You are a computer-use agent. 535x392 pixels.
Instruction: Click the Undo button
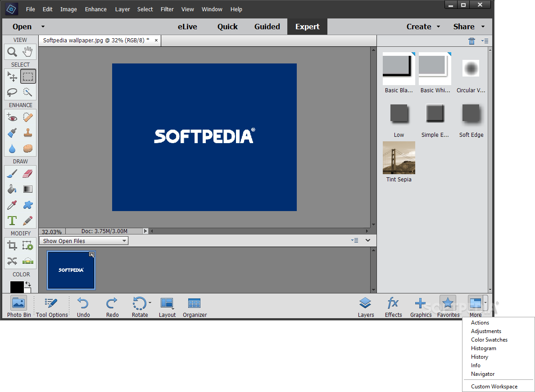click(x=83, y=307)
